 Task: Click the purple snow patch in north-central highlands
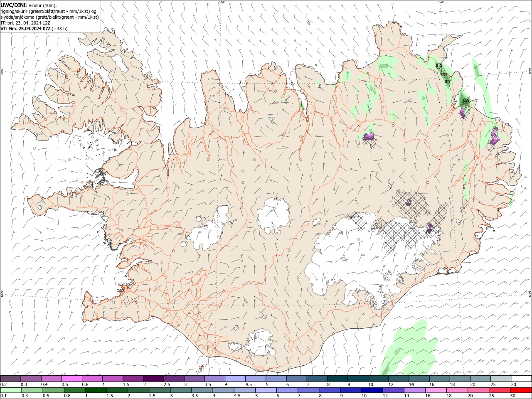pos(369,136)
